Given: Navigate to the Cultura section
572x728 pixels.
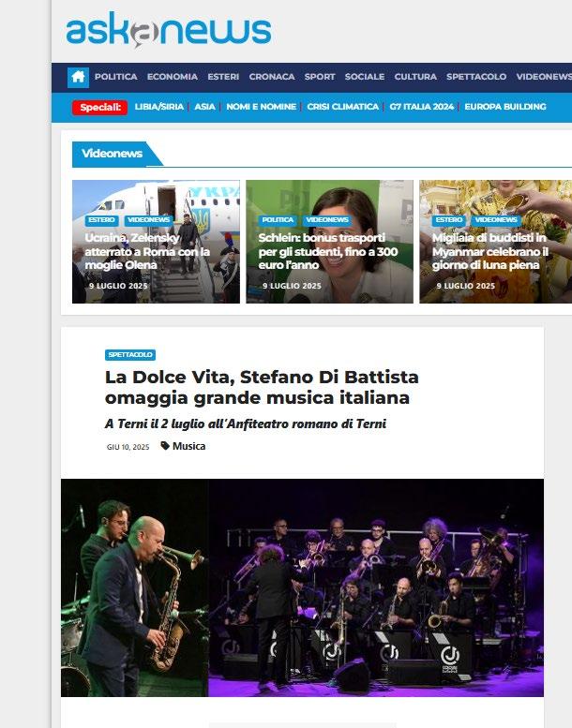Looking at the screenshot, I should [x=415, y=77].
